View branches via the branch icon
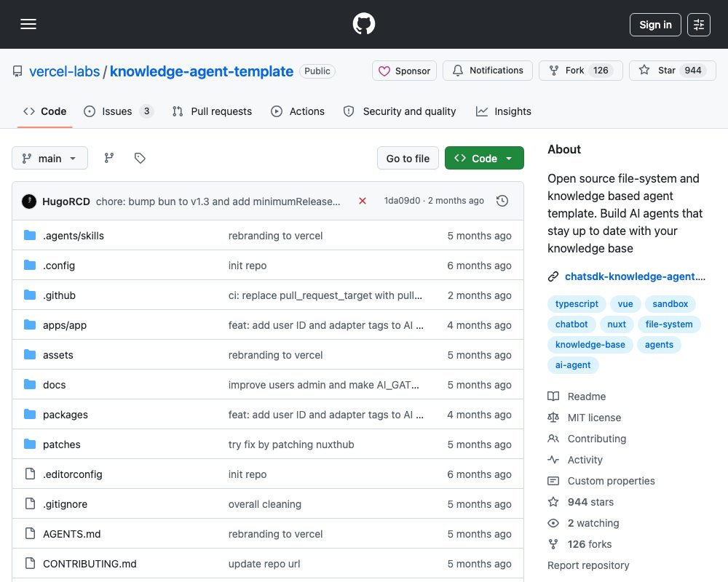This screenshot has height=582, width=728. coord(109,159)
